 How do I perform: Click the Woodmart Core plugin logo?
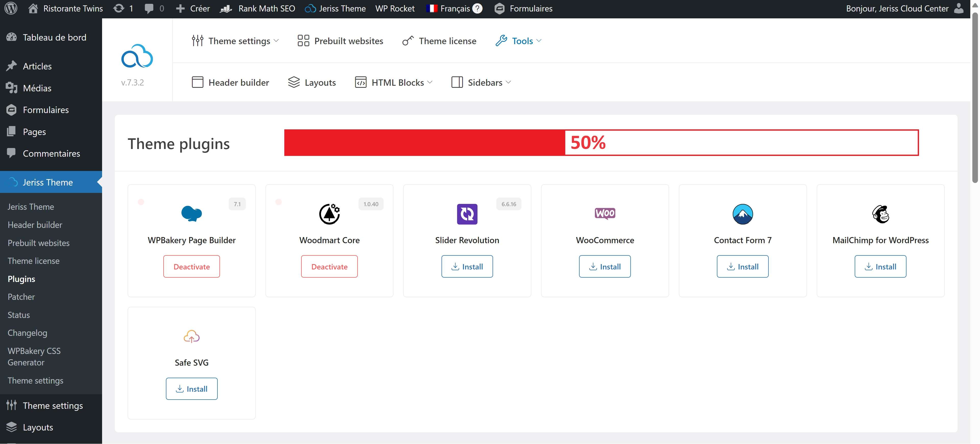tap(329, 214)
